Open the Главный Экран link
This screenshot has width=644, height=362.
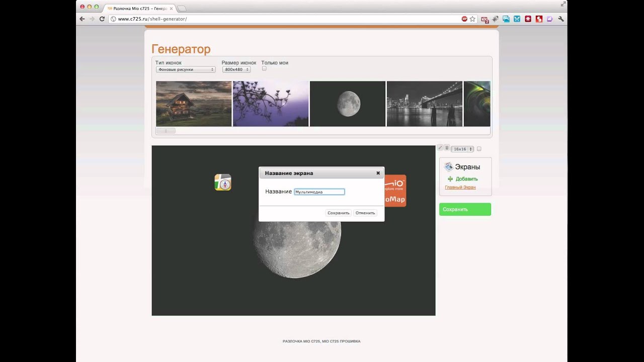coord(460,188)
